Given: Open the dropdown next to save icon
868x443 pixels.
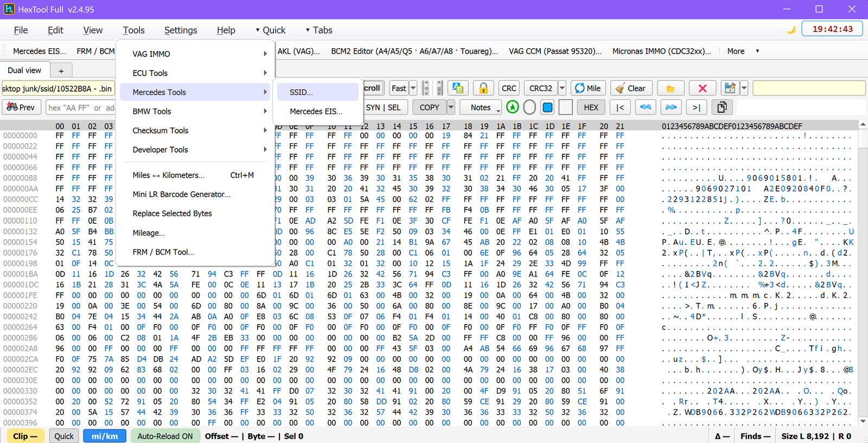Looking at the screenshot, I should tap(744, 88).
